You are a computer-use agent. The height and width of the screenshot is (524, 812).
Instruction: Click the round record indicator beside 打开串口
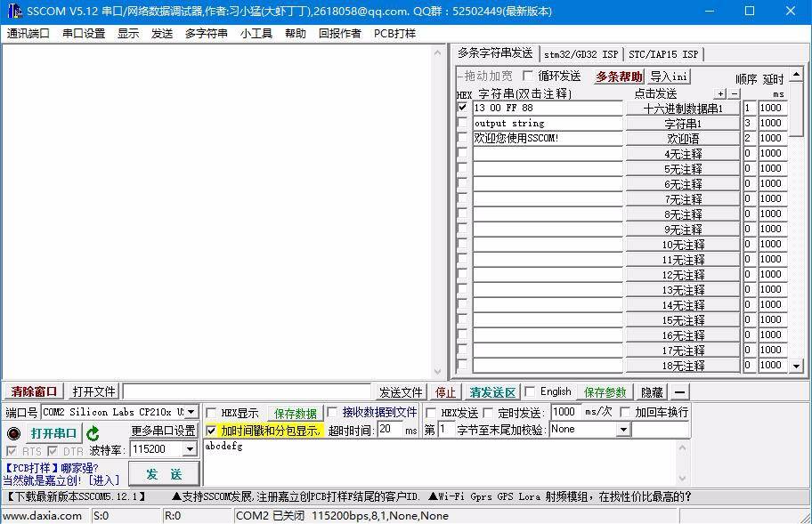tap(13, 433)
